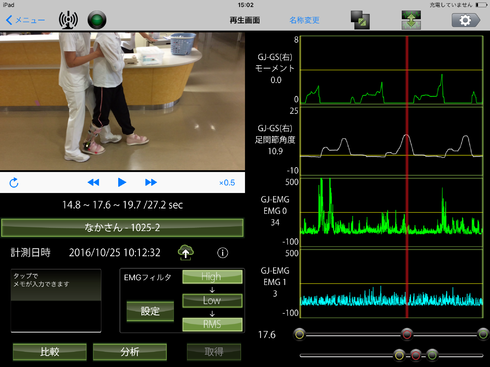This screenshot has width=490, height=367.
Task: Tap the green up-down arrows icon
Action: (411, 20)
